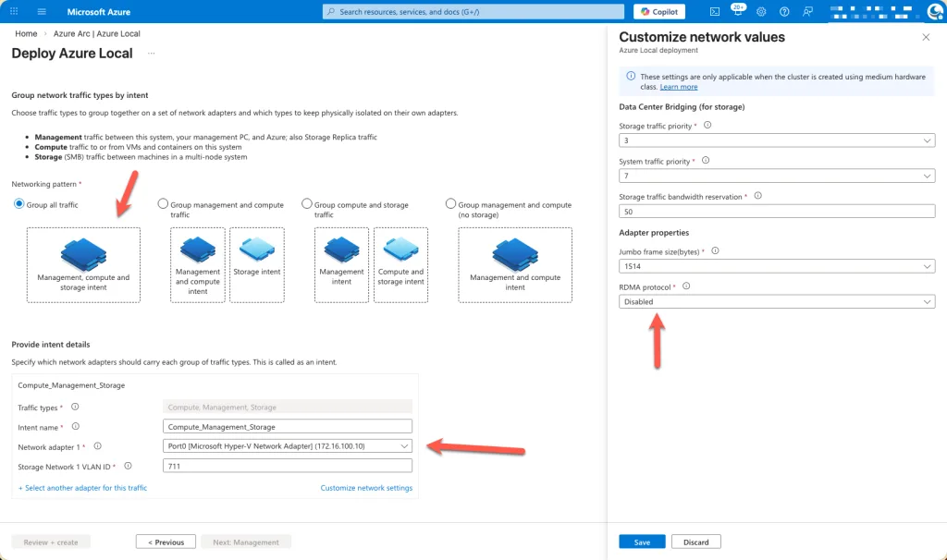
Task: Expand the Storage traffic priority dropdown
Action: click(777, 140)
